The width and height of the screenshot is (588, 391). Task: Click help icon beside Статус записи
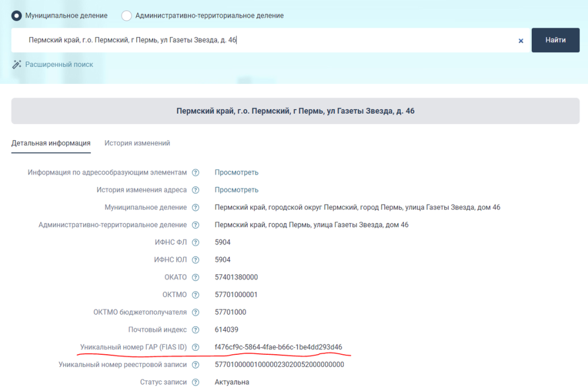click(x=196, y=382)
